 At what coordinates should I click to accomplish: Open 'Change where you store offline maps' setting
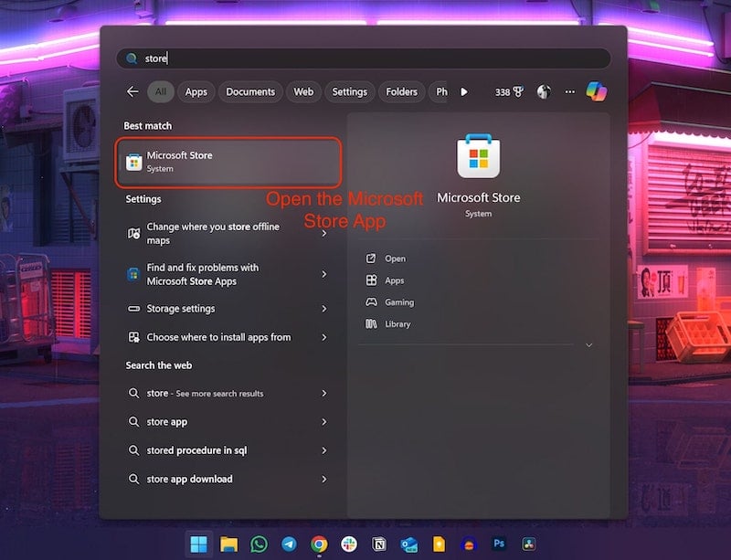[x=228, y=233]
